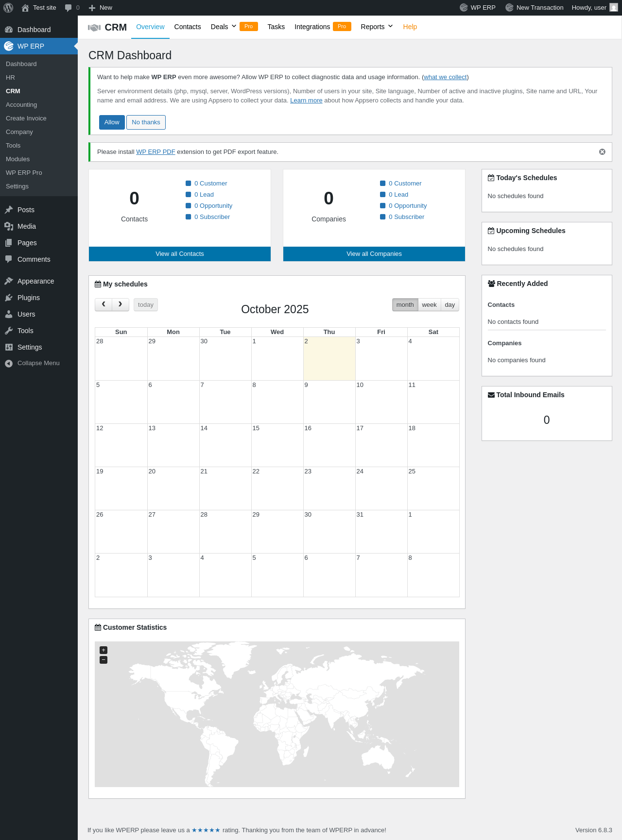Open the Contacts tab in CRM
Screen dimensions: 622x840
click(188, 27)
